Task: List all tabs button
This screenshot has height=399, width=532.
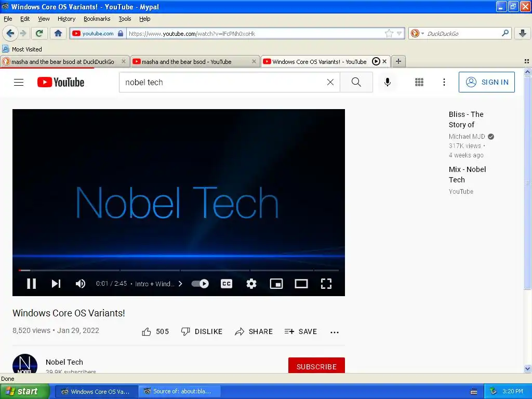Action: coord(527,61)
